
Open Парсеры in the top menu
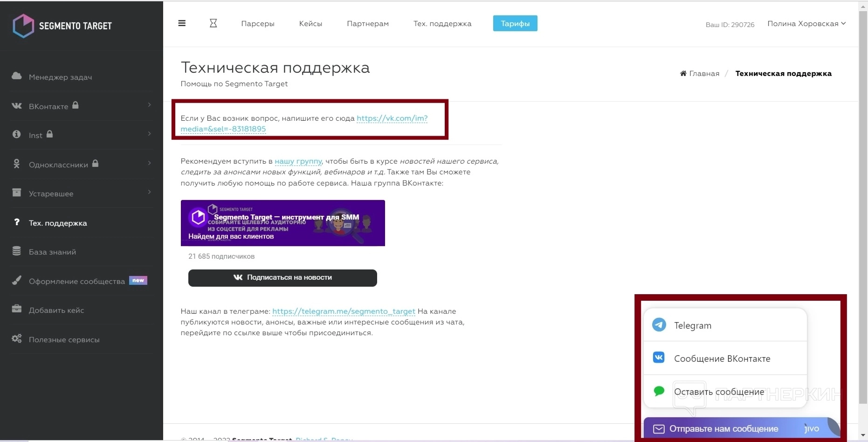(x=258, y=24)
